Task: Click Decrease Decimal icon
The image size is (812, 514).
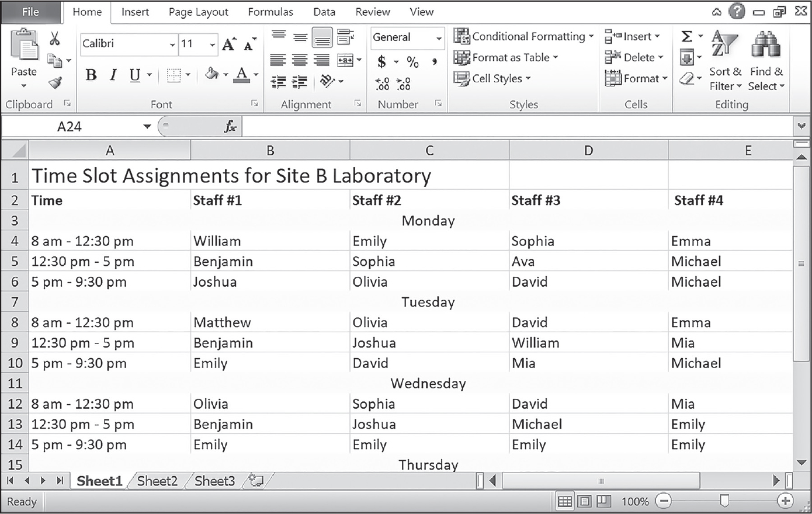Action: [403, 84]
